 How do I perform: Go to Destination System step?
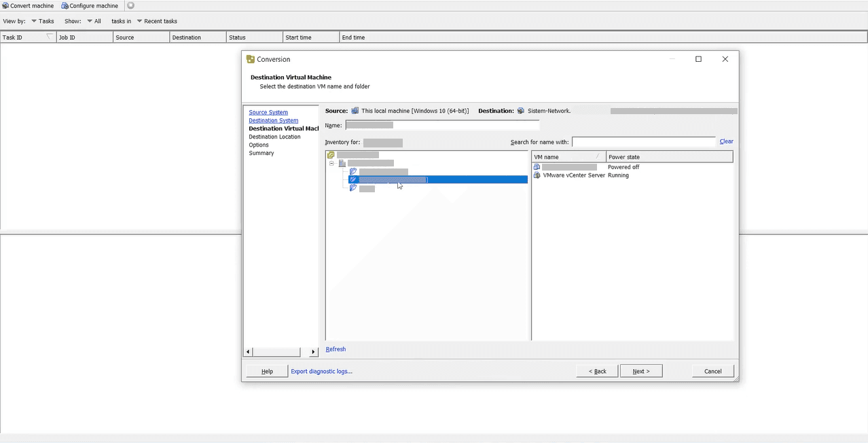tap(273, 120)
